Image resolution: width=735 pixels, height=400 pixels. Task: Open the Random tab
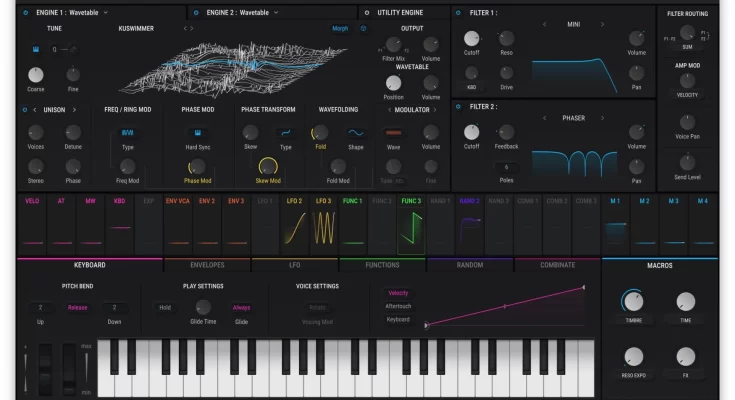470,265
